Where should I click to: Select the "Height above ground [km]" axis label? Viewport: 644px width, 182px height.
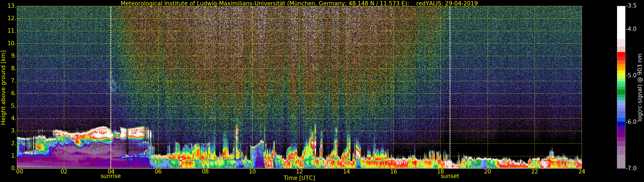tap(3, 88)
